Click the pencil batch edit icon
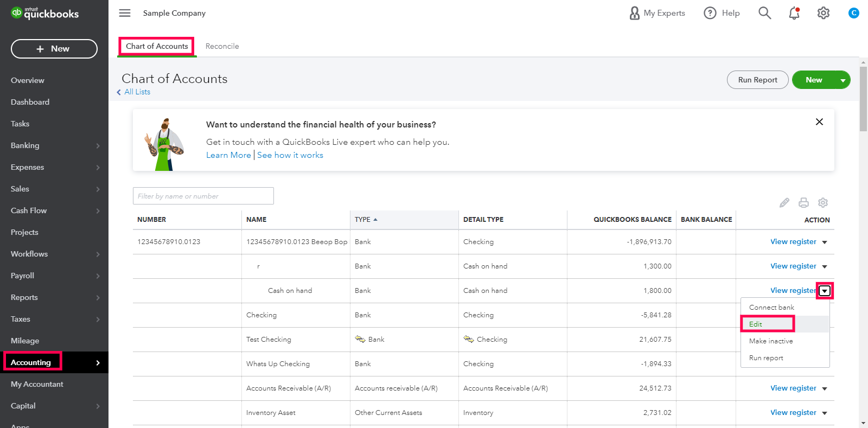 click(x=784, y=202)
